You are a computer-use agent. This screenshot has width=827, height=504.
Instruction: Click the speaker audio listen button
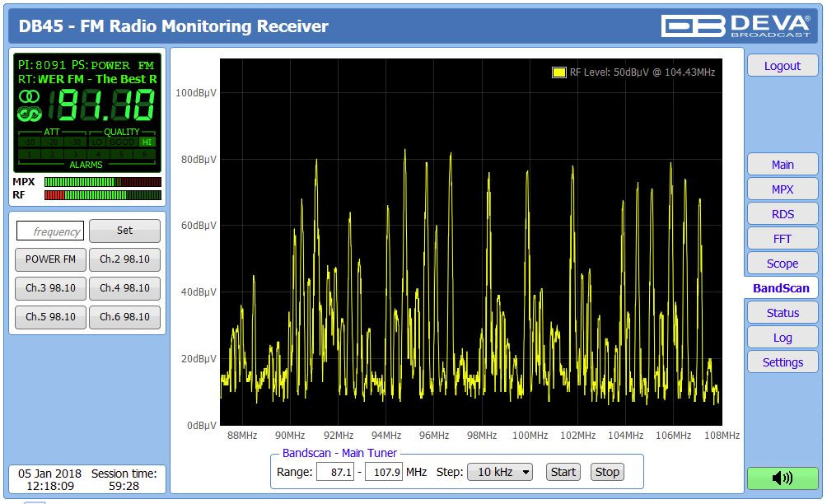[x=783, y=478]
